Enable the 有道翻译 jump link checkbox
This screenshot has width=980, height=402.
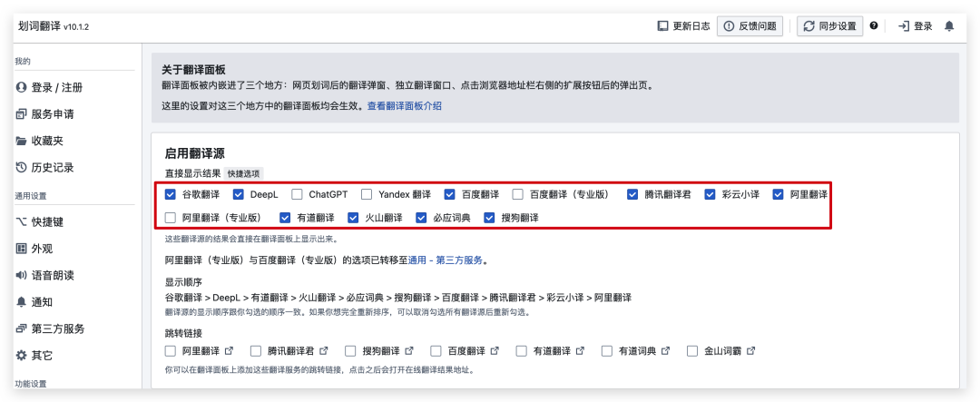coord(521,351)
